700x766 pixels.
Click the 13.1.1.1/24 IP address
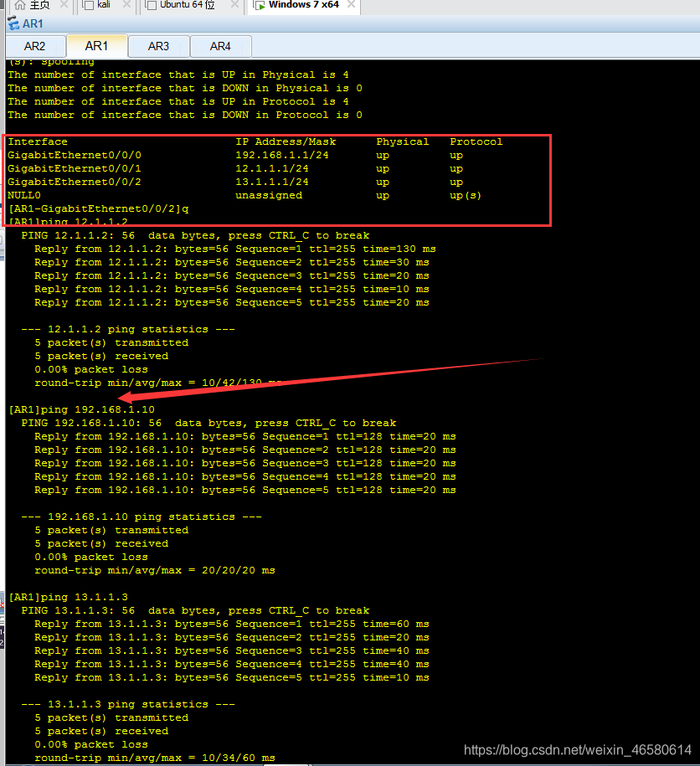(x=272, y=182)
